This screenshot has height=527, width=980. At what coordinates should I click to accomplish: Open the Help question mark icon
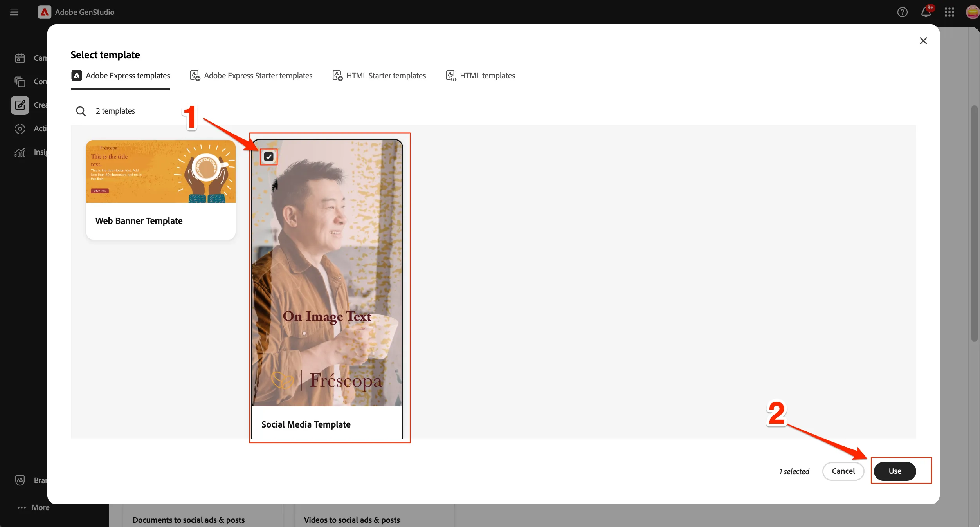902,12
